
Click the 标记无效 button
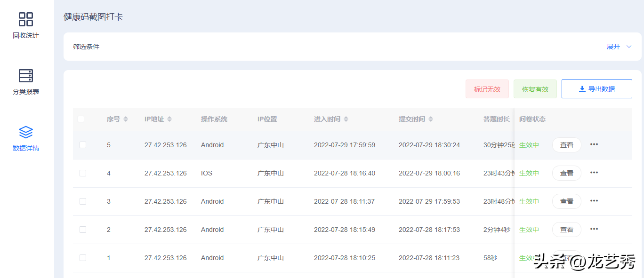click(x=487, y=89)
